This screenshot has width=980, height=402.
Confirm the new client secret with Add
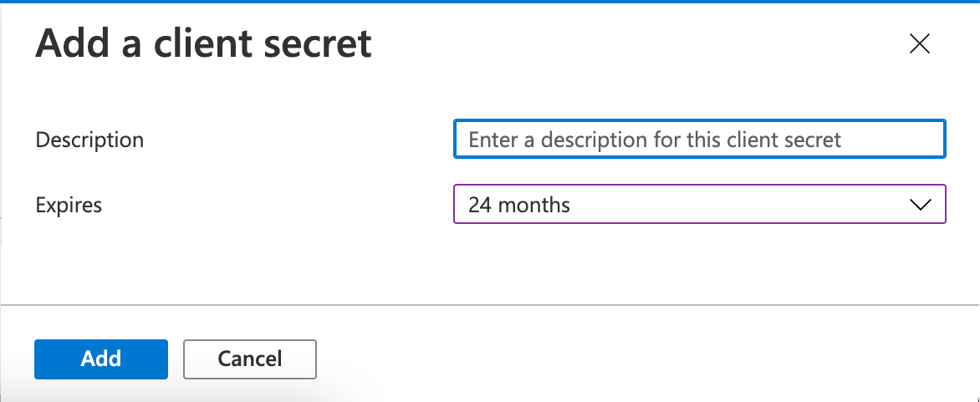pos(101,359)
